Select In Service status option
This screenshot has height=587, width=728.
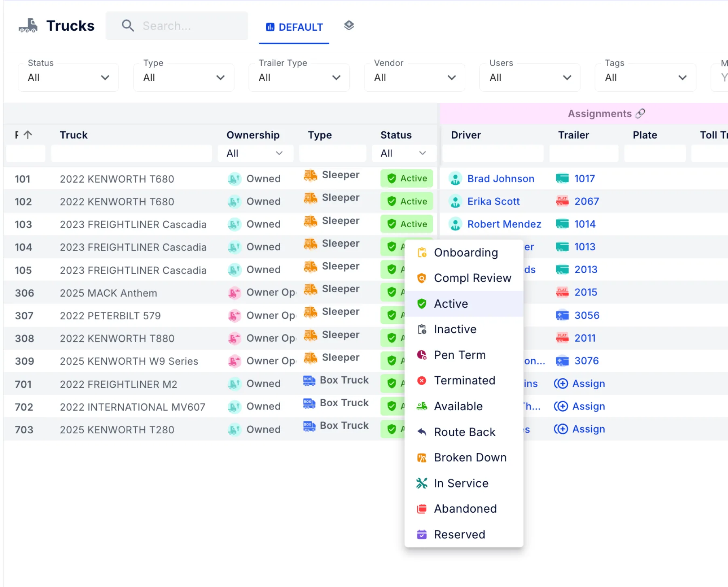[x=464, y=483]
